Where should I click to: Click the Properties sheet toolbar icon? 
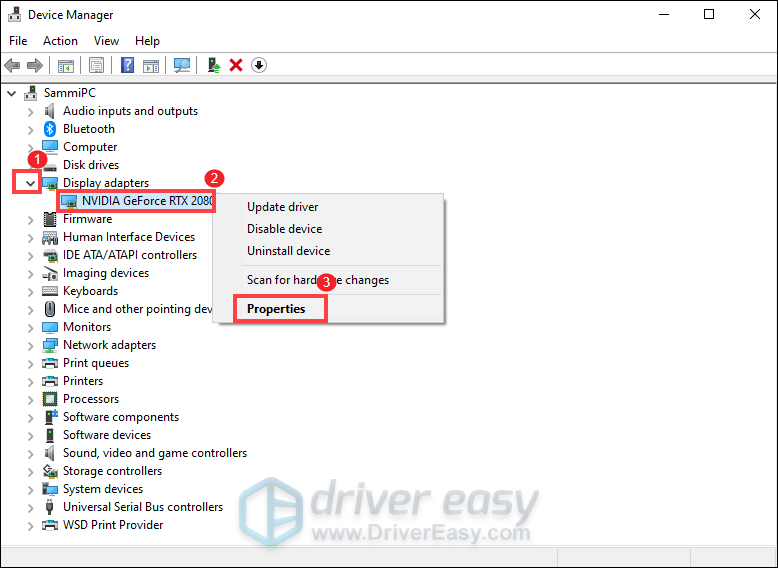coord(96,65)
